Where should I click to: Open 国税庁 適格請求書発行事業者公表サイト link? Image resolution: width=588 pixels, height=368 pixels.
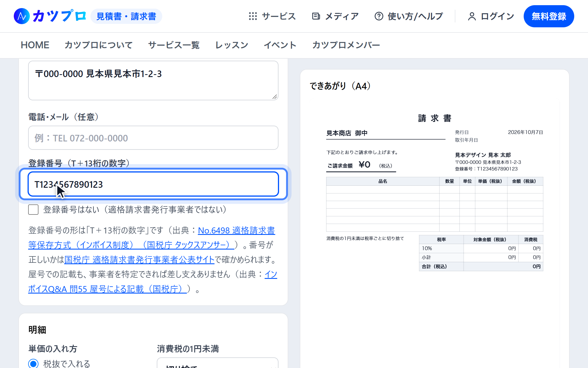point(139,260)
